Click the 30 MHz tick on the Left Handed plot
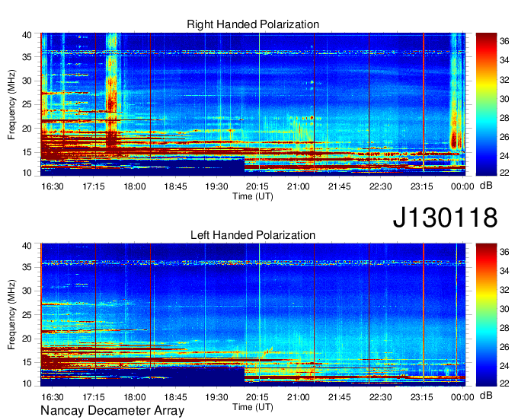Viewport: 518px width, 420px height. pyautogui.click(x=27, y=291)
